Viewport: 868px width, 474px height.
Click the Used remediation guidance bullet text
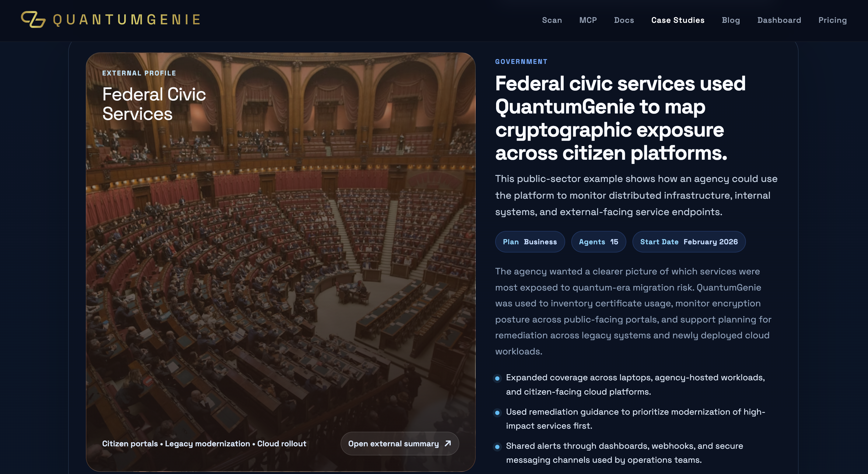635,419
